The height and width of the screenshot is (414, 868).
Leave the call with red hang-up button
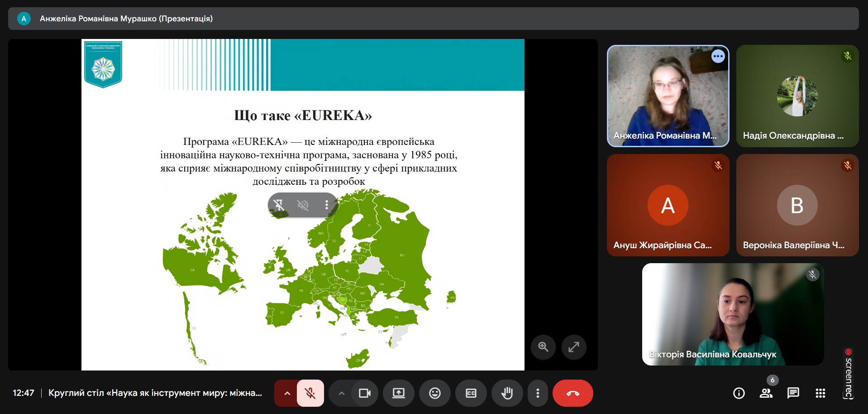click(572, 393)
